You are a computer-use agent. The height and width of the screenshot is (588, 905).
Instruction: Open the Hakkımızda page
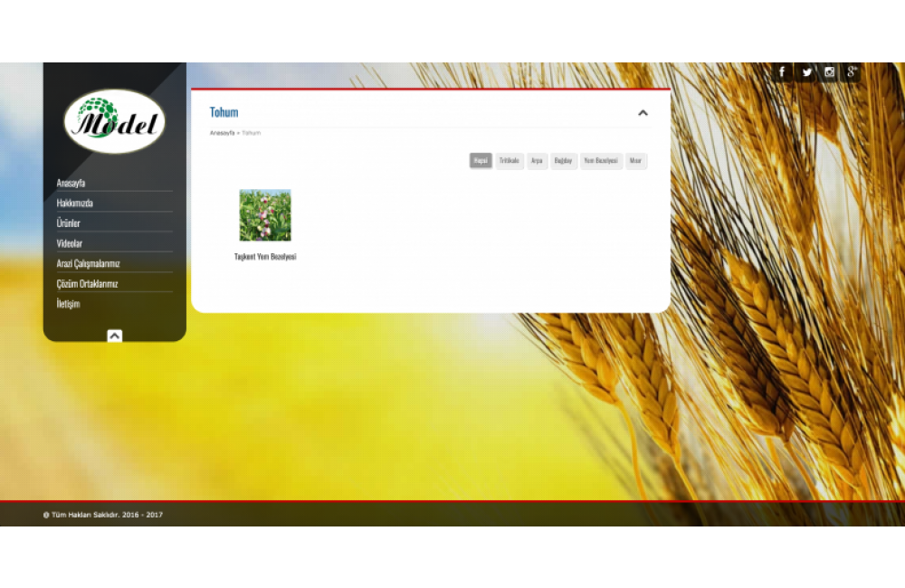click(75, 204)
